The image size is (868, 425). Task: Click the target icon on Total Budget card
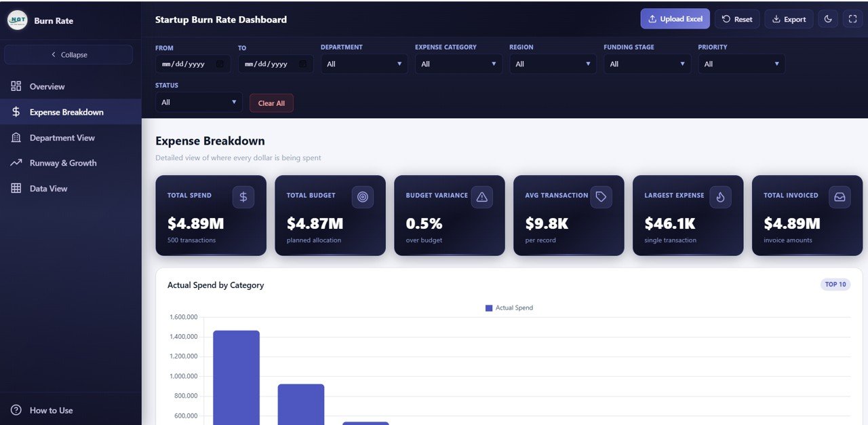tap(363, 196)
